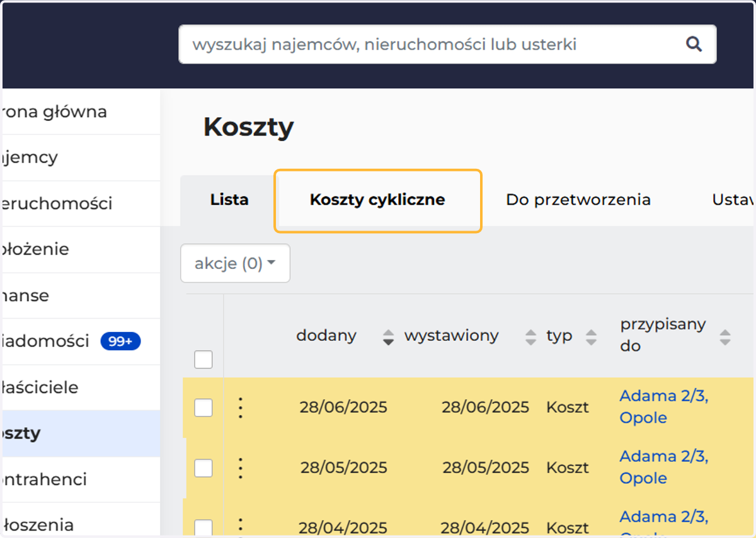Click dodany date 28/06/2025
The height and width of the screenshot is (538, 756).
coord(343,407)
